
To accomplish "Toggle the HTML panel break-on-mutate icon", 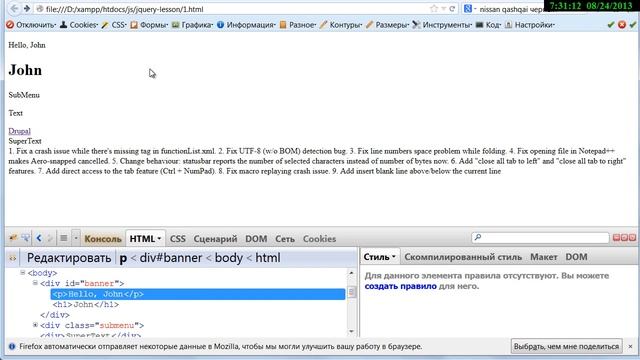I will pos(13,258).
